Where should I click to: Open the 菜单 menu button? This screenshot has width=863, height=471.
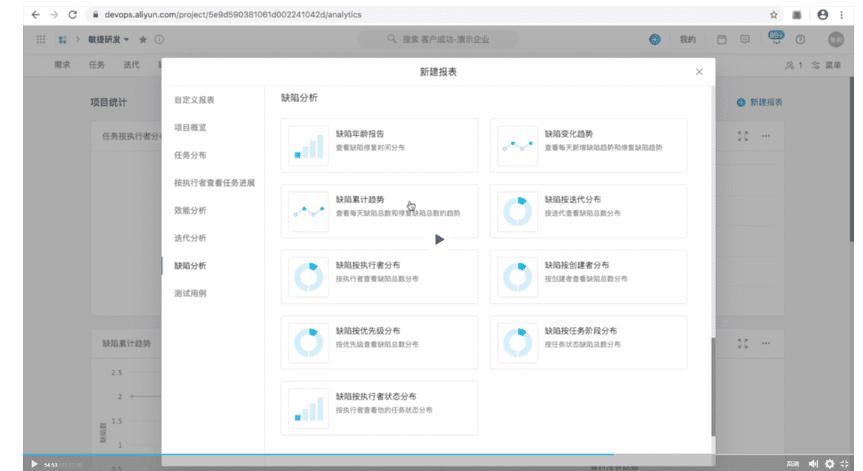[826, 65]
